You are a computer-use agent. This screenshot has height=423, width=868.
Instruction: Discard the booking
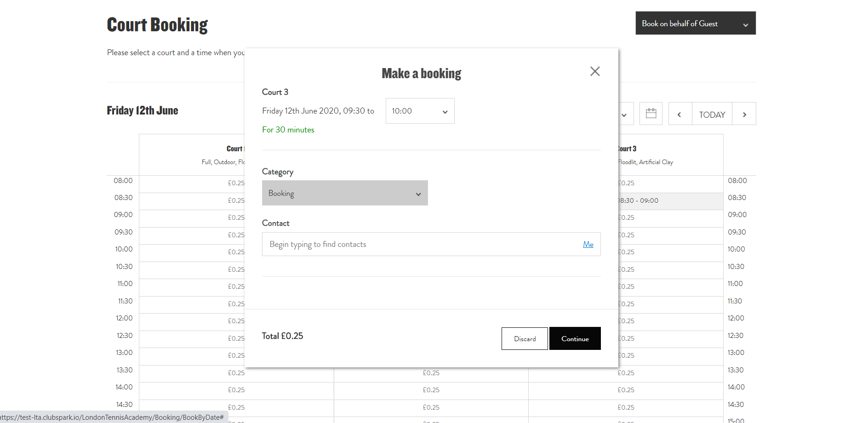tap(524, 338)
